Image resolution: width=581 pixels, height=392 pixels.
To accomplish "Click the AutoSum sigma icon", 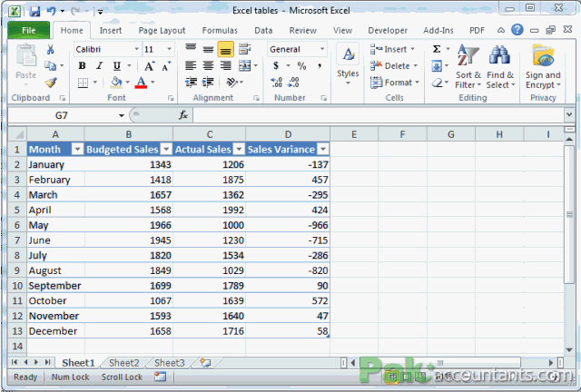I will 437,49.
